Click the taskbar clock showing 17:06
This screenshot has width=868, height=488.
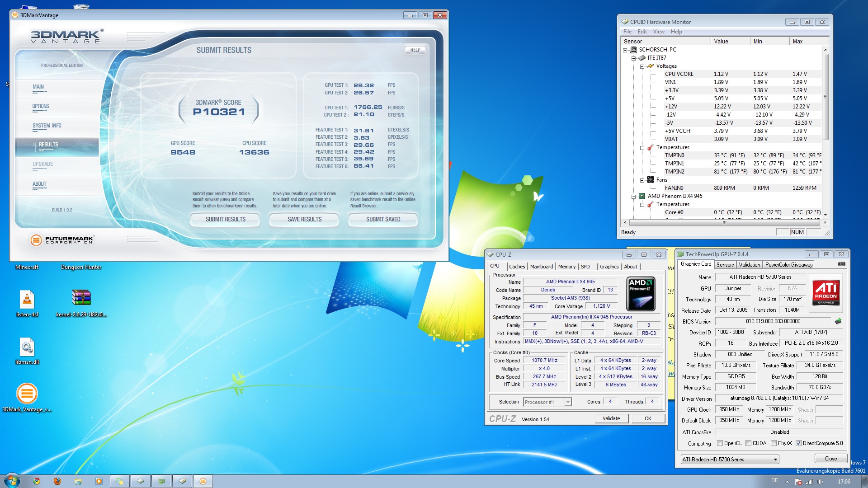pos(844,482)
